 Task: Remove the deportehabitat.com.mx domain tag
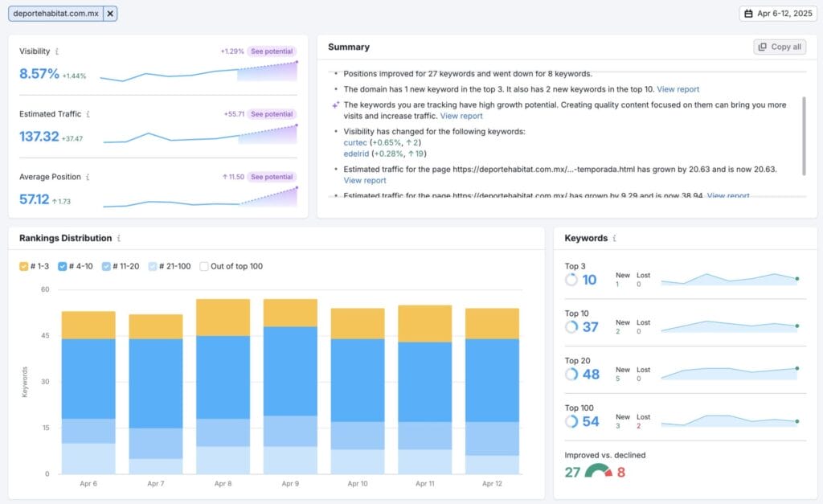110,14
